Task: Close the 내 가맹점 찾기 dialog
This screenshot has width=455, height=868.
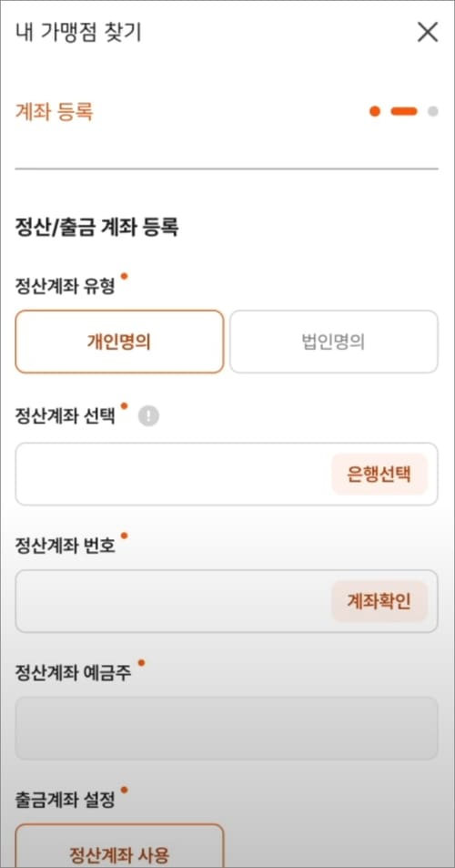Action: [x=428, y=33]
